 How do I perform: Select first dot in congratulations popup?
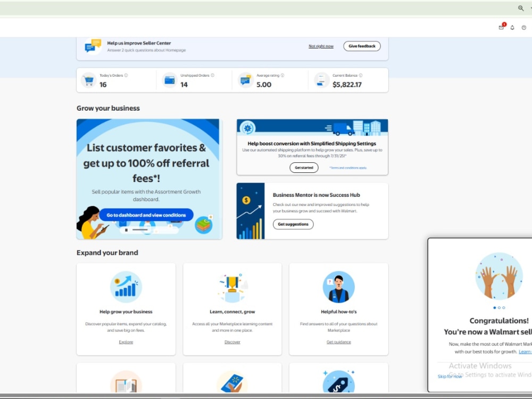click(x=495, y=307)
